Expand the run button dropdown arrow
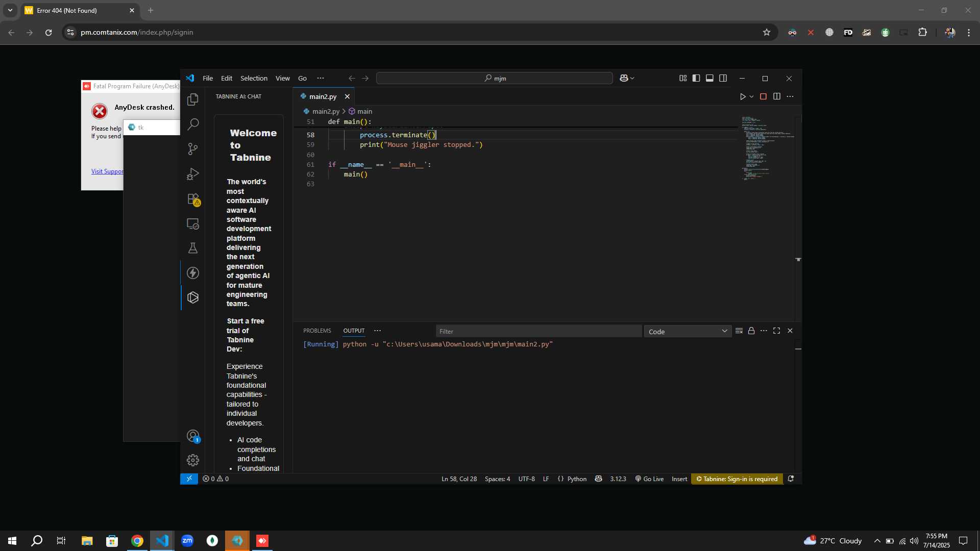980x551 pixels. coord(751,96)
